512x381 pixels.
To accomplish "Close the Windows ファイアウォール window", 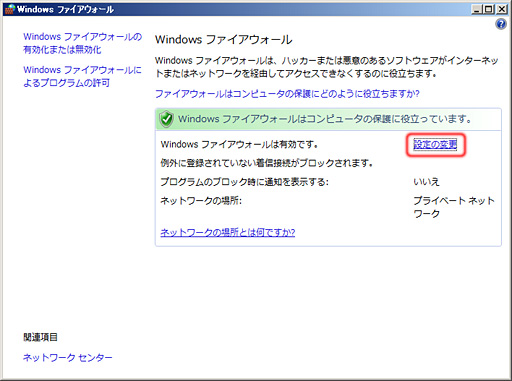I will [x=501, y=9].
